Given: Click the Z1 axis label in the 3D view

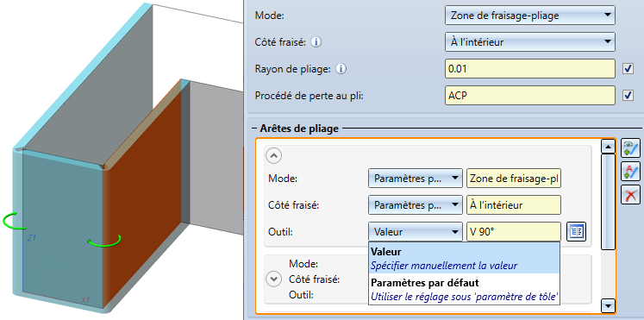Looking at the screenshot, I should [x=33, y=238].
